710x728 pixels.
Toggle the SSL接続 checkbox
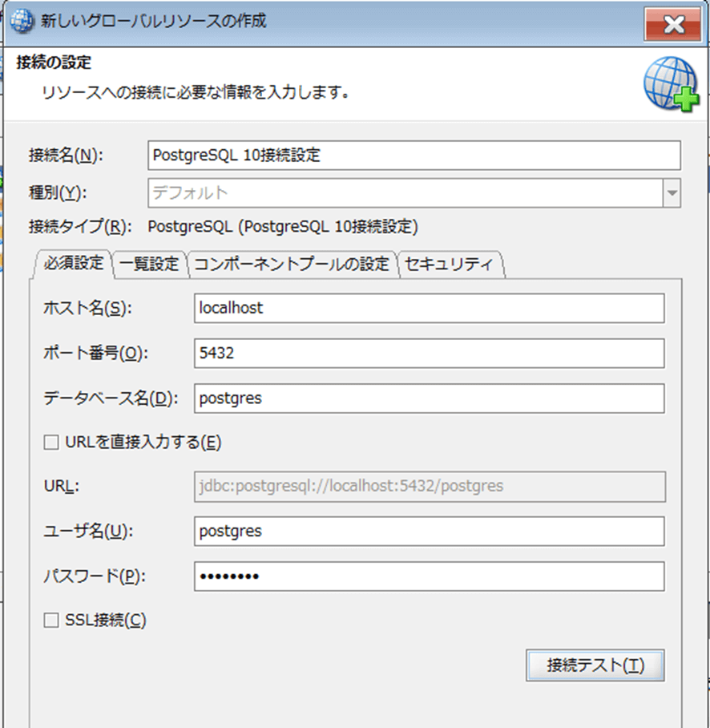pos(51,620)
